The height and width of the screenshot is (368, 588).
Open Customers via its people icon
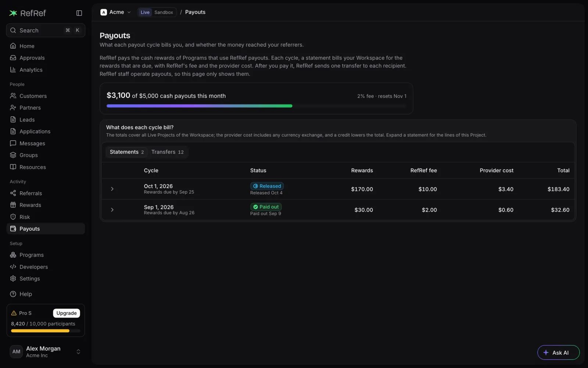point(13,96)
